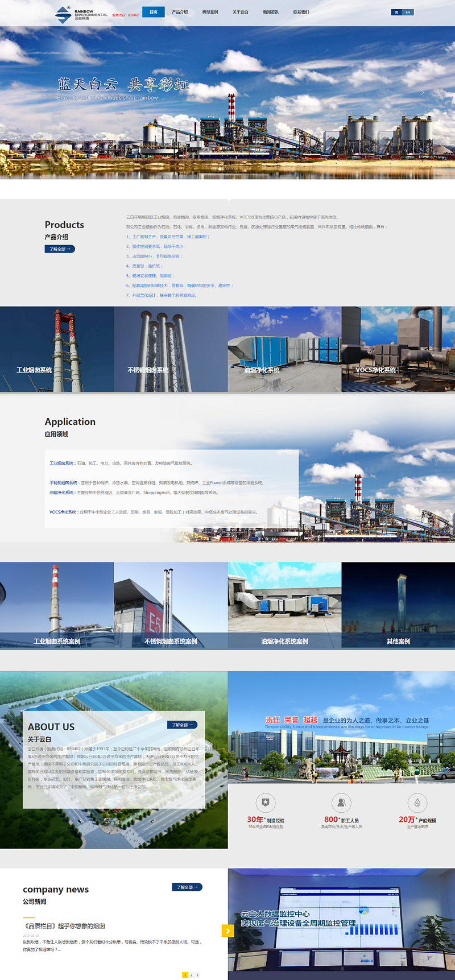The image size is (455, 980).
Task: Click the banner carousel indicator dots
Action: pos(227,168)
